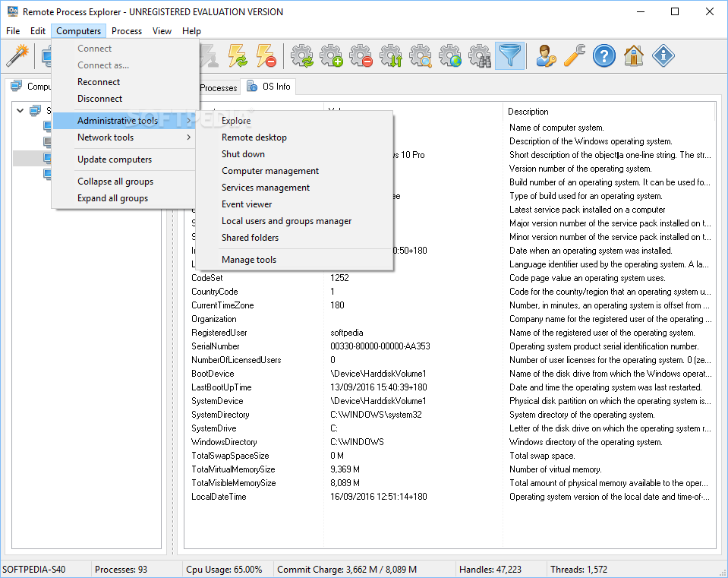Open settings via the orange wrench icon
The height and width of the screenshot is (578, 728).
click(x=575, y=55)
